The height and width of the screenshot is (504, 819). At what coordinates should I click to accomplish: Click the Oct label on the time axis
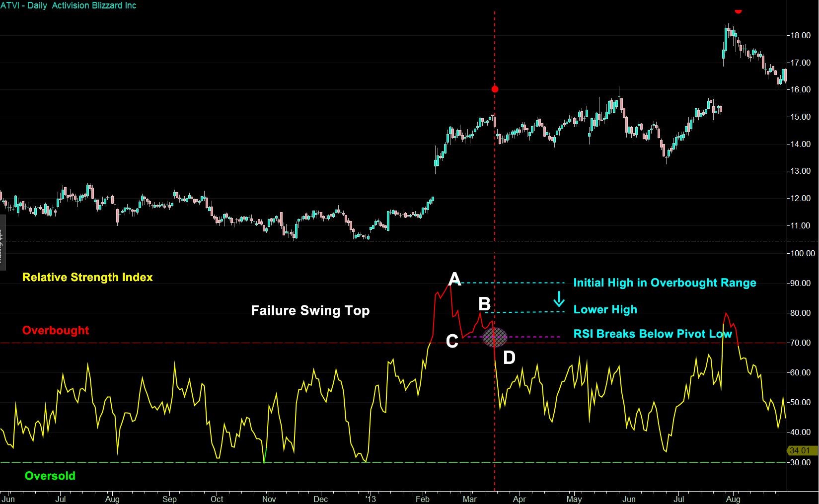[x=217, y=499]
